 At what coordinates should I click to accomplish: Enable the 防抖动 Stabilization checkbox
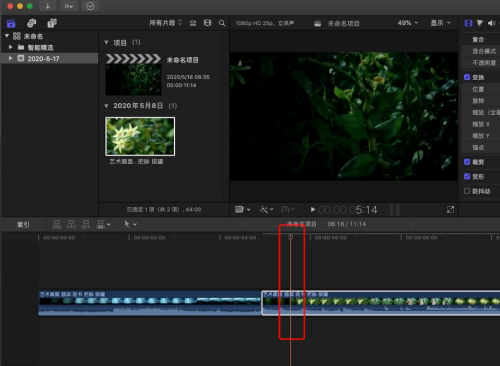pyautogui.click(x=467, y=191)
